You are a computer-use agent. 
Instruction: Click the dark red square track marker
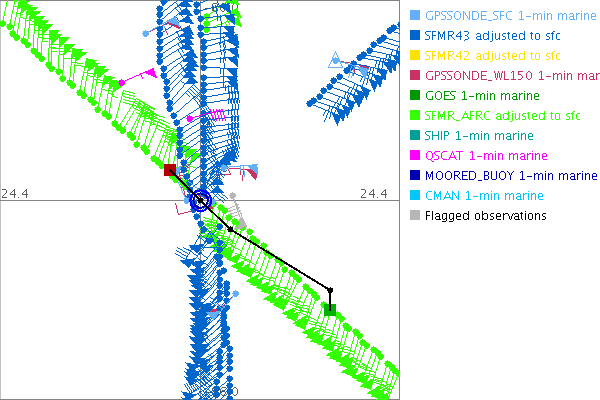[170, 171]
